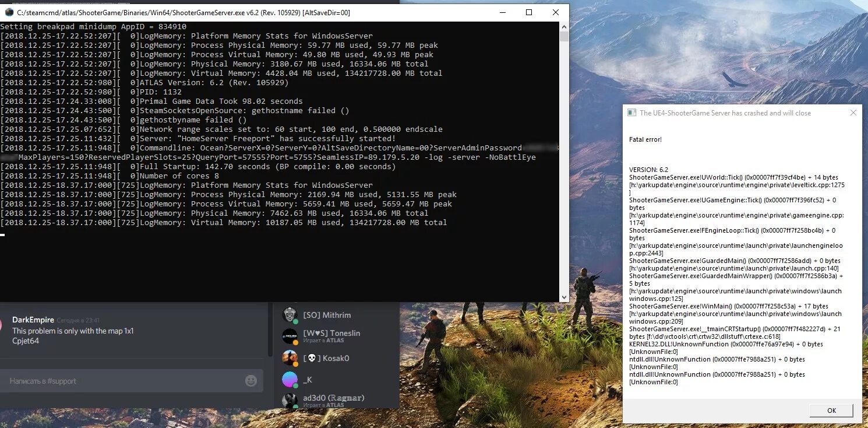Image resolution: width=868 pixels, height=428 pixels.
Task: Click 'ATLAS Version: 6.2 (Rev. 105929)' console line
Action: click(x=144, y=83)
